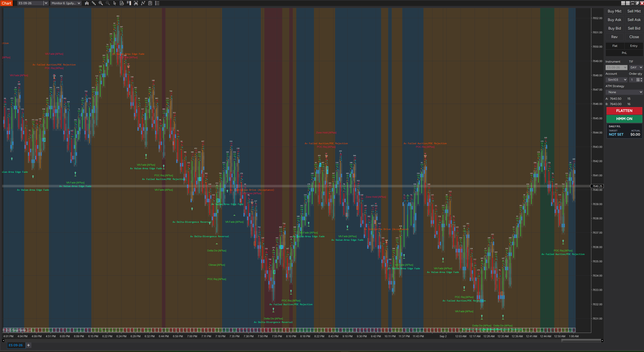Toggle the Chart Trader panel icon
Screen dimensions: 644x352
tap(129, 3)
